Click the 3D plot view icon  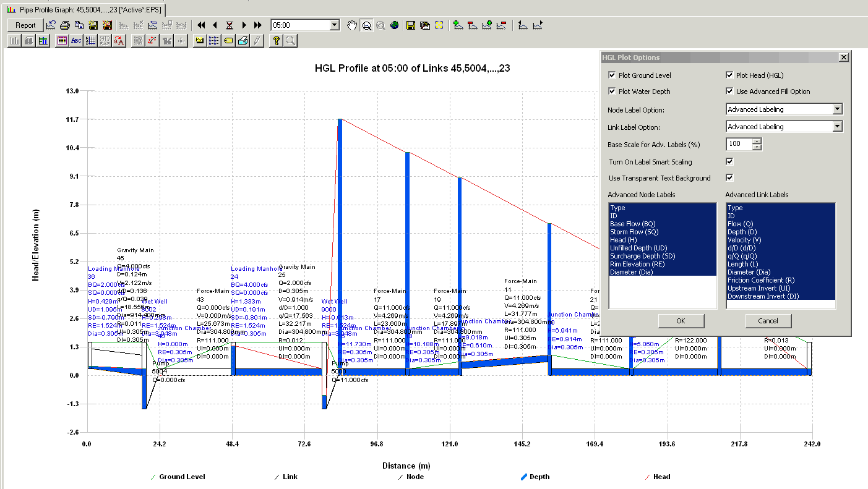[x=105, y=40]
